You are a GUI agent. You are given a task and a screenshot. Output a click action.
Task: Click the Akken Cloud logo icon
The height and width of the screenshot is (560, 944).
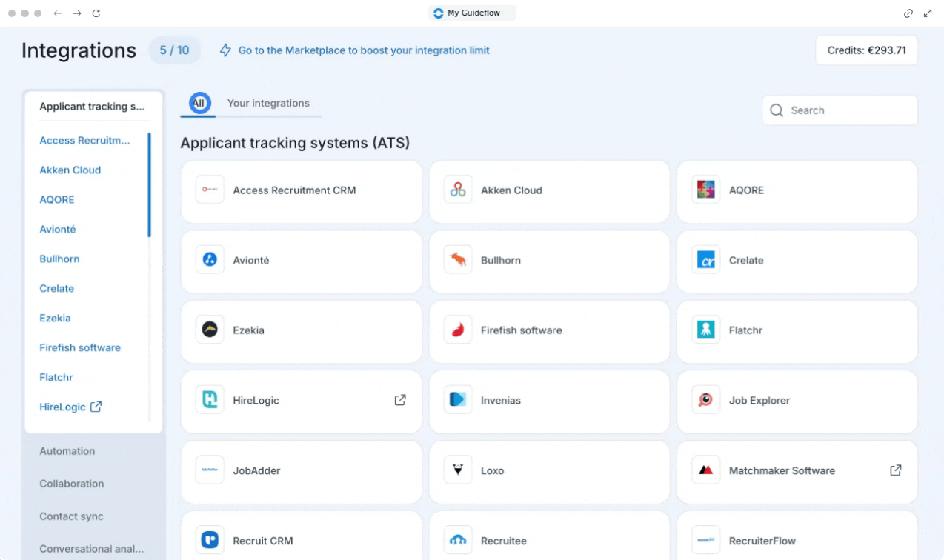point(458,190)
